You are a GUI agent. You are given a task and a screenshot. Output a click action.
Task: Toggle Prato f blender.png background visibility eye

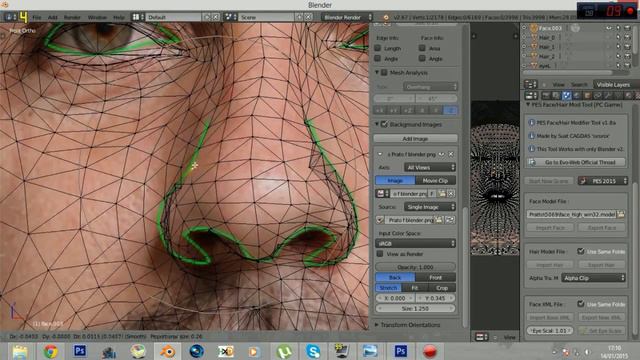(442, 154)
